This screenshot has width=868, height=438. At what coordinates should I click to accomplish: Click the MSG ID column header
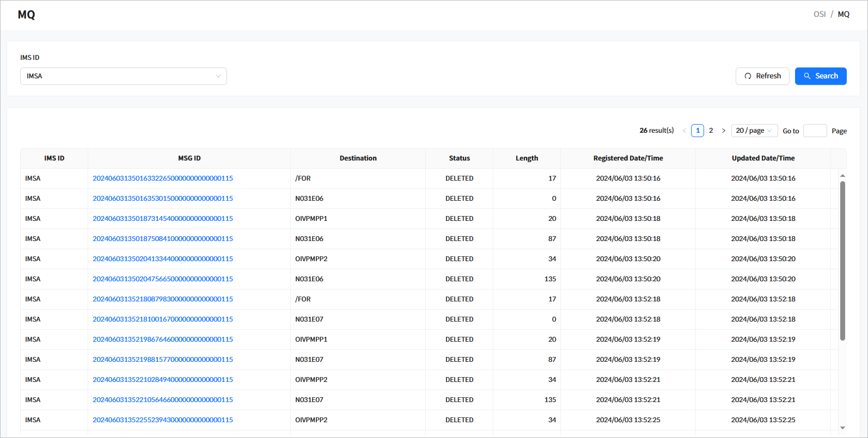(189, 158)
